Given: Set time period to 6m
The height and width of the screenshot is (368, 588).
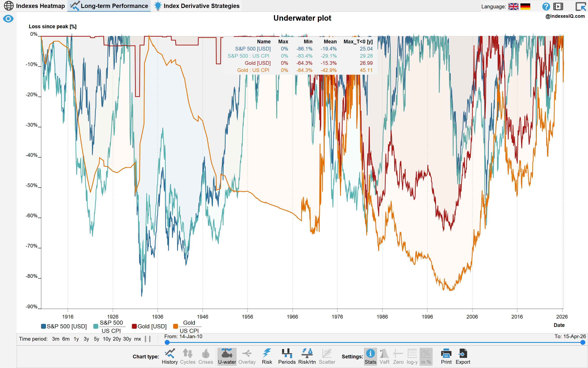Looking at the screenshot, I should click(x=66, y=339).
